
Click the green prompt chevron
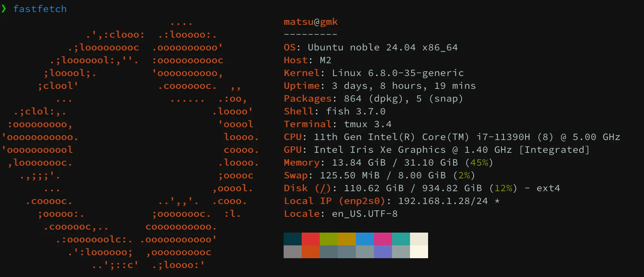coord(4,9)
